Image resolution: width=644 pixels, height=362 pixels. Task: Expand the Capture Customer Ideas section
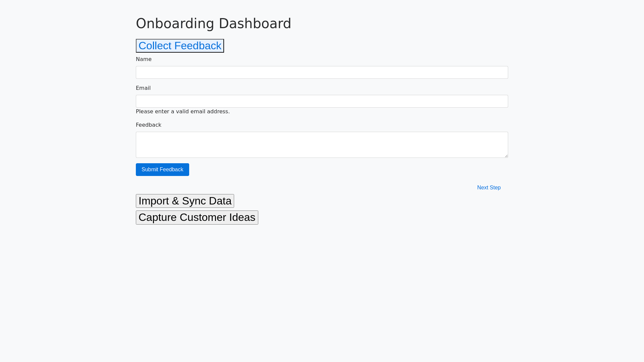[x=197, y=218]
